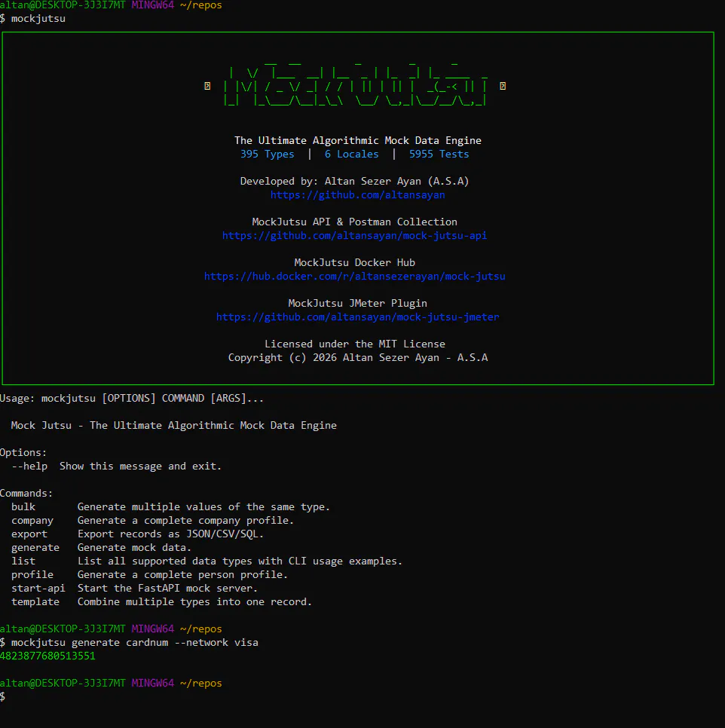The height and width of the screenshot is (728, 725).
Task: Click the 'start-api' command name
Action: [x=38, y=589]
